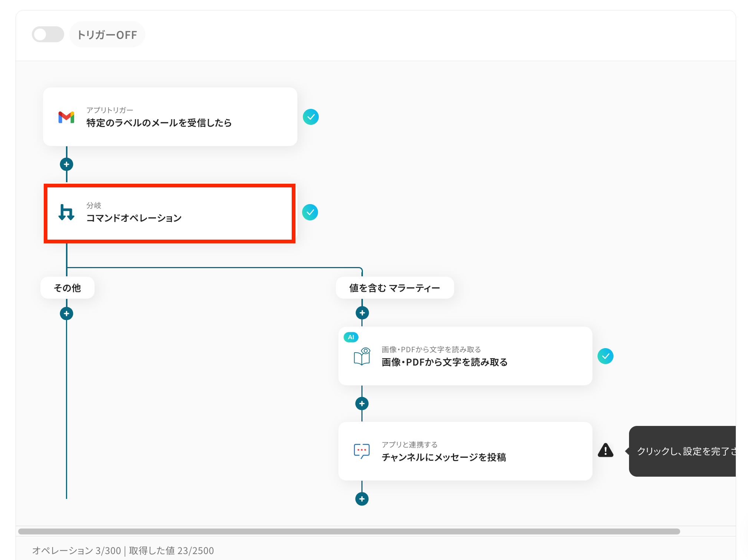Open 画像・PDFから文字を読み取る step

click(444, 362)
